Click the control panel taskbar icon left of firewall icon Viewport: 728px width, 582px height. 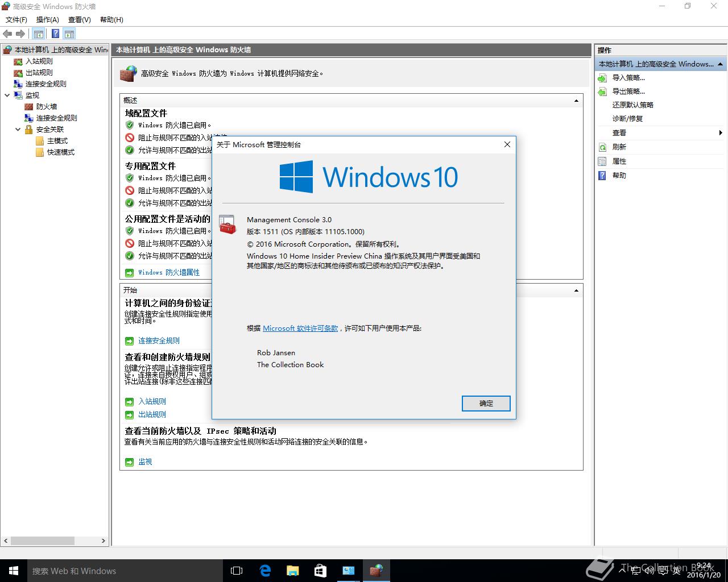(348, 571)
